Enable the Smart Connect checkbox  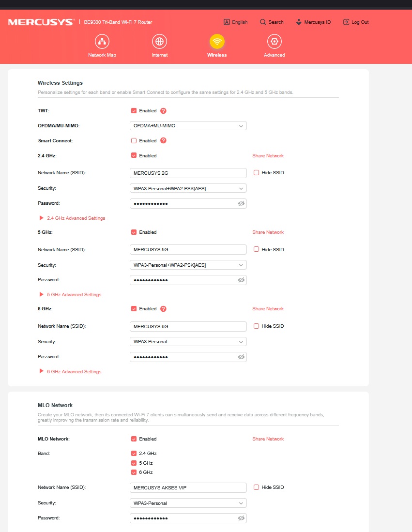[x=134, y=140]
